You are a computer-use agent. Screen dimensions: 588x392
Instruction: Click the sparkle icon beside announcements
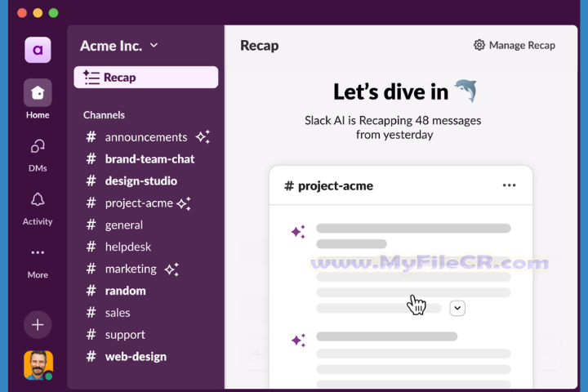[x=203, y=137]
